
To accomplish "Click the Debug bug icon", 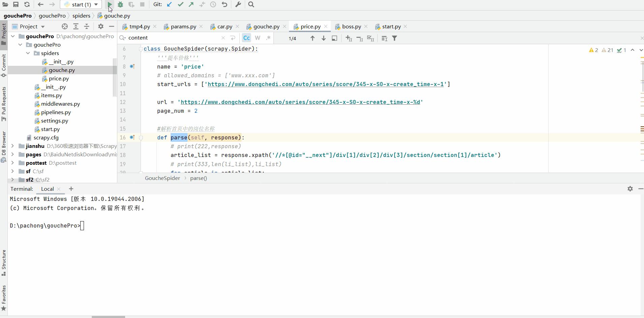I will pyautogui.click(x=120, y=4).
